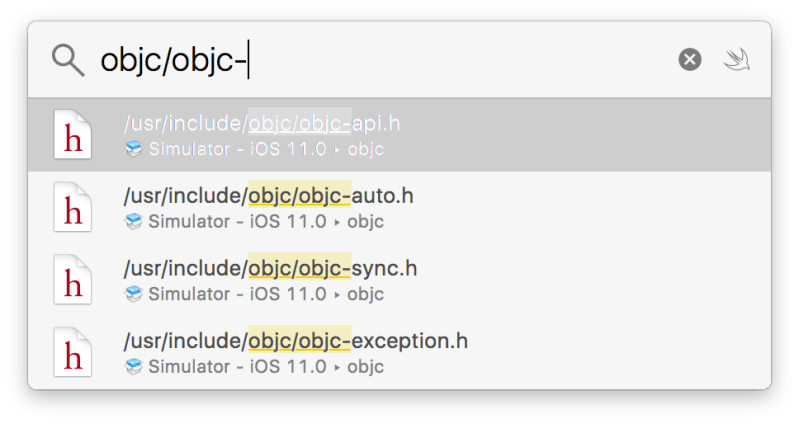The image size is (799, 424).
Task: Click header file icon for objc-auto.h
Action: [x=73, y=208]
